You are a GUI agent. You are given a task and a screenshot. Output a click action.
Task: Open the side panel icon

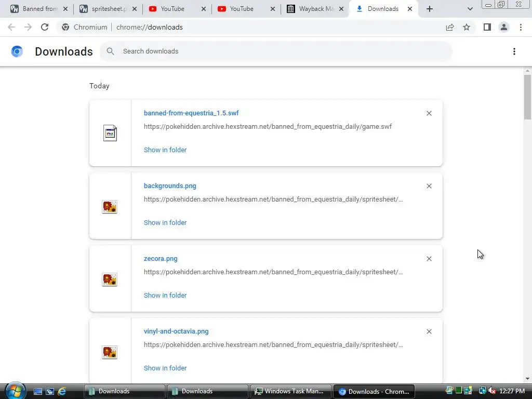coord(487,27)
